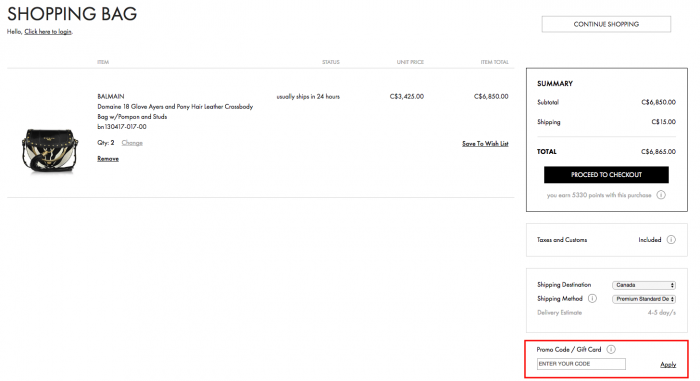Remove the Balmain bag from cart

(x=108, y=159)
